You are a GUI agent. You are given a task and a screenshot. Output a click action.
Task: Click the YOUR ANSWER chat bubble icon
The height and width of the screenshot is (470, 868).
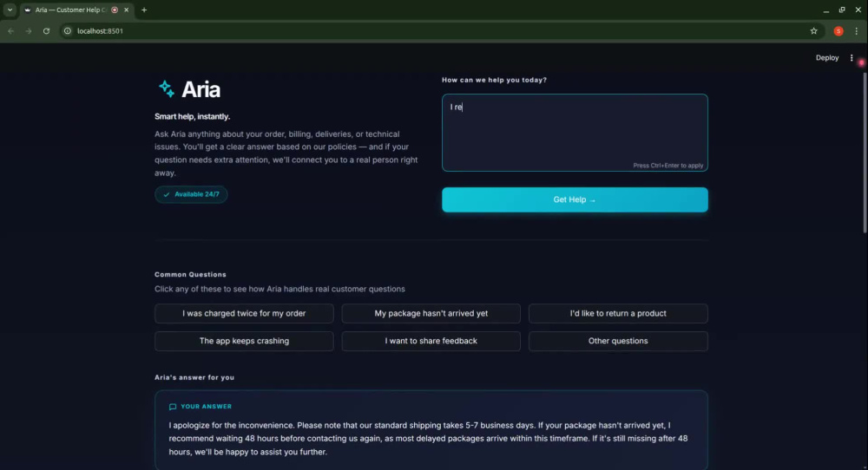coord(173,407)
